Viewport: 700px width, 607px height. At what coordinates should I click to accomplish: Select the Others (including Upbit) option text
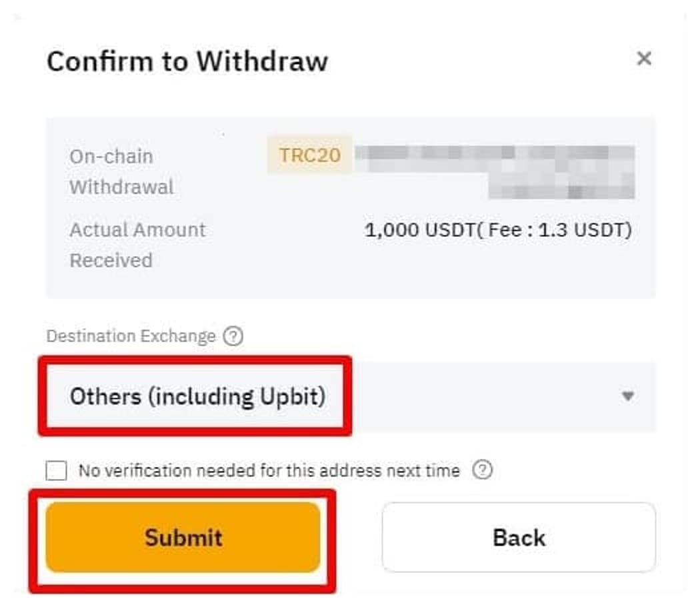pos(198,396)
